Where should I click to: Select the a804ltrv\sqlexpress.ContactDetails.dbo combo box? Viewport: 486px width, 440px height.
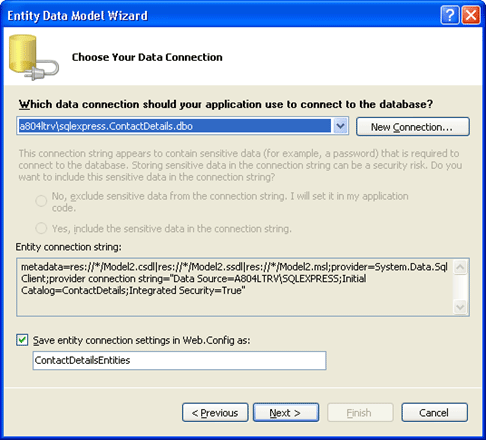pos(182,126)
